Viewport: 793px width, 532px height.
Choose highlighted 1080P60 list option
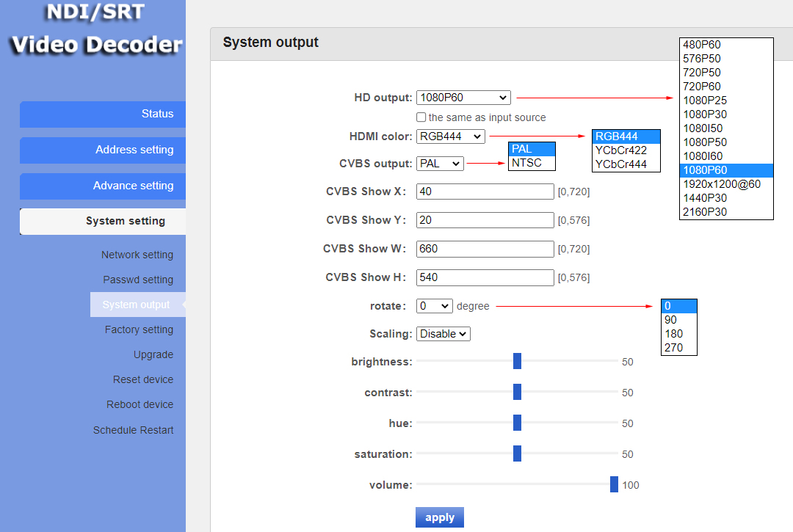[x=726, y=170]
